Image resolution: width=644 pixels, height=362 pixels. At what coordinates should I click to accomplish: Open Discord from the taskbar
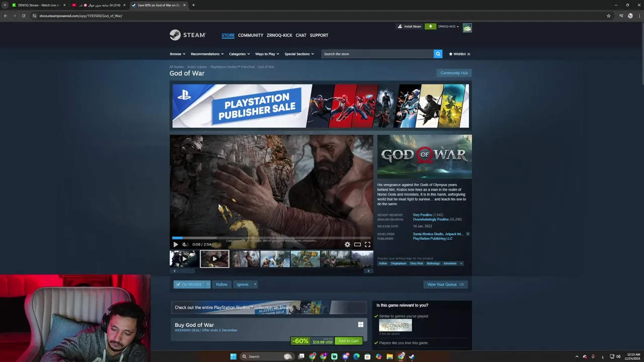pos(345,356)
